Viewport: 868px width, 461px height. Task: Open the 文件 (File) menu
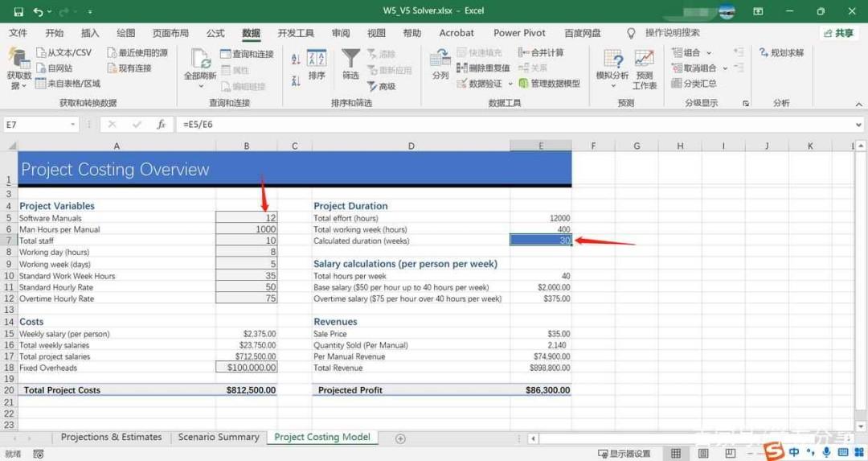(18, 33)
